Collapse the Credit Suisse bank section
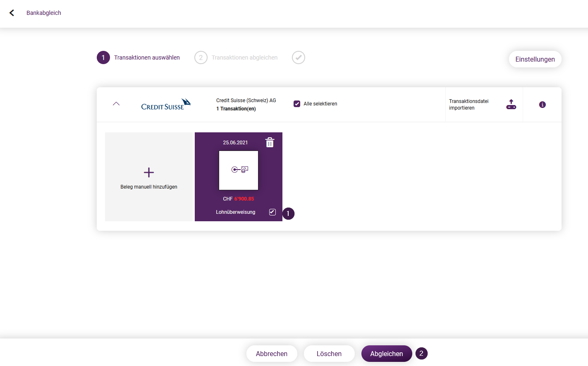The width and height of the screenshot is (588, 366). (x=116, y=104)
